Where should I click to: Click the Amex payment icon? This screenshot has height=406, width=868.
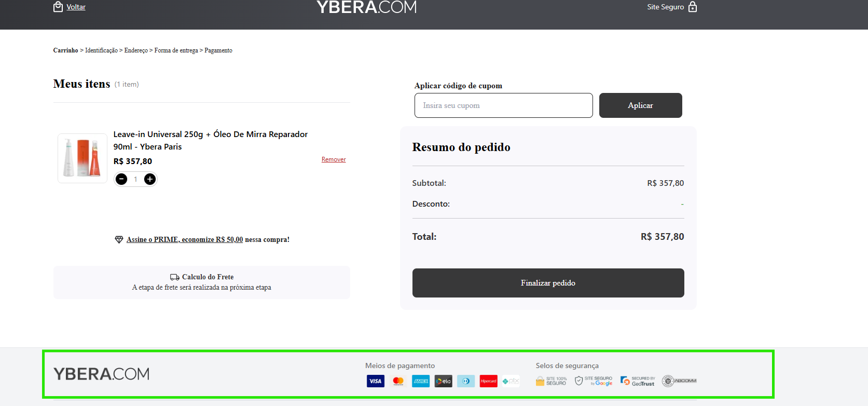click(x=421, y=381)
